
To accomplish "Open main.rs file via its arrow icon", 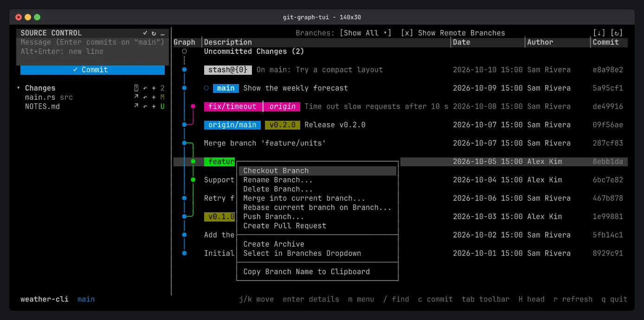I will 136,98.
